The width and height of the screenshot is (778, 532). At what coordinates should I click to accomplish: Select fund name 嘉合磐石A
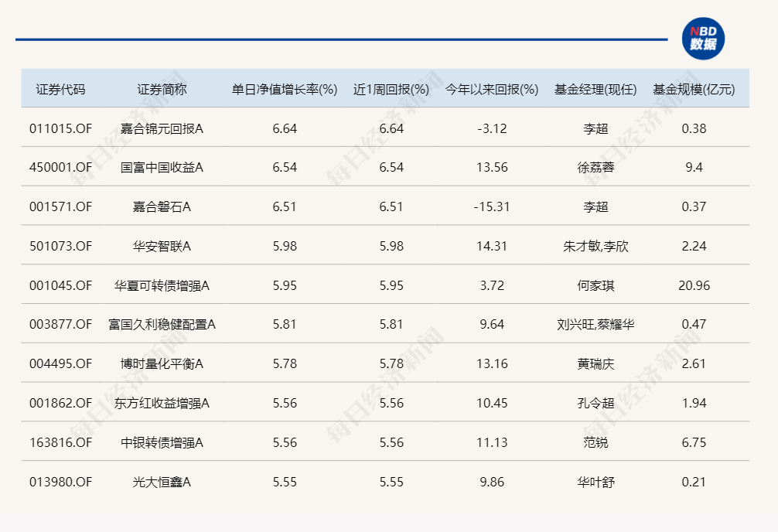[x=162, y=206]
